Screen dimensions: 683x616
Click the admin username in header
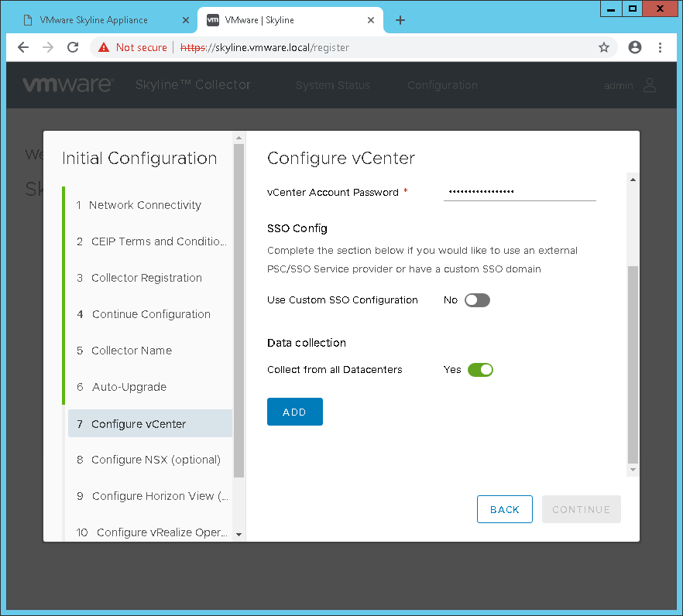coord(619,85)
